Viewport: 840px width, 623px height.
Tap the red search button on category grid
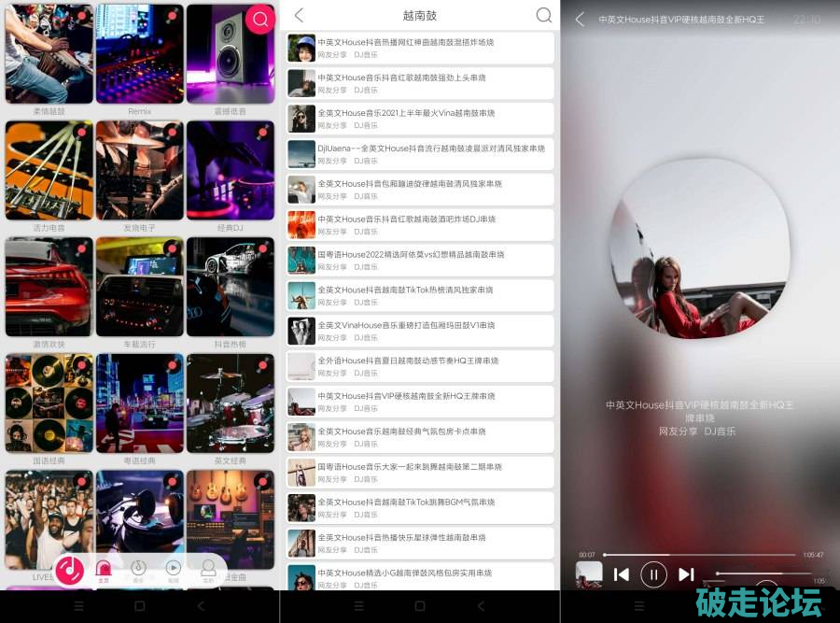click(x=260, y=19)
